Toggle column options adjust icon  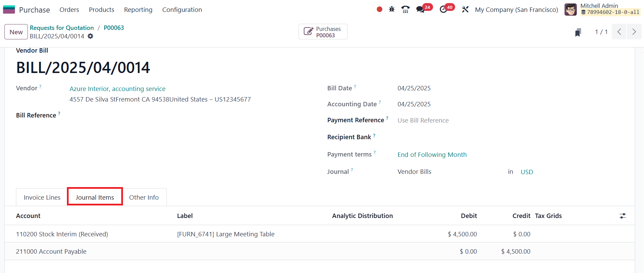[x=623, y=216]
